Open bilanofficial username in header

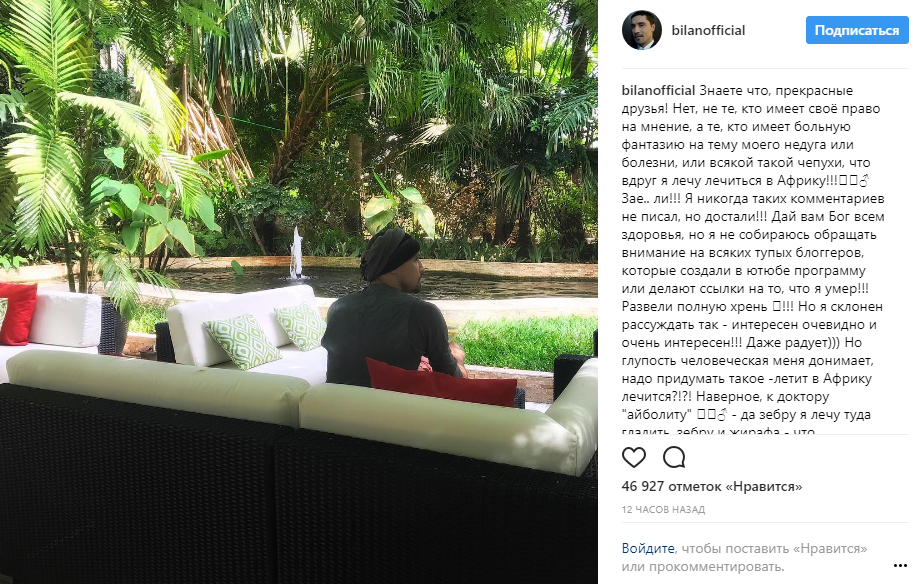pyautogui.click(x=708, y=30)
